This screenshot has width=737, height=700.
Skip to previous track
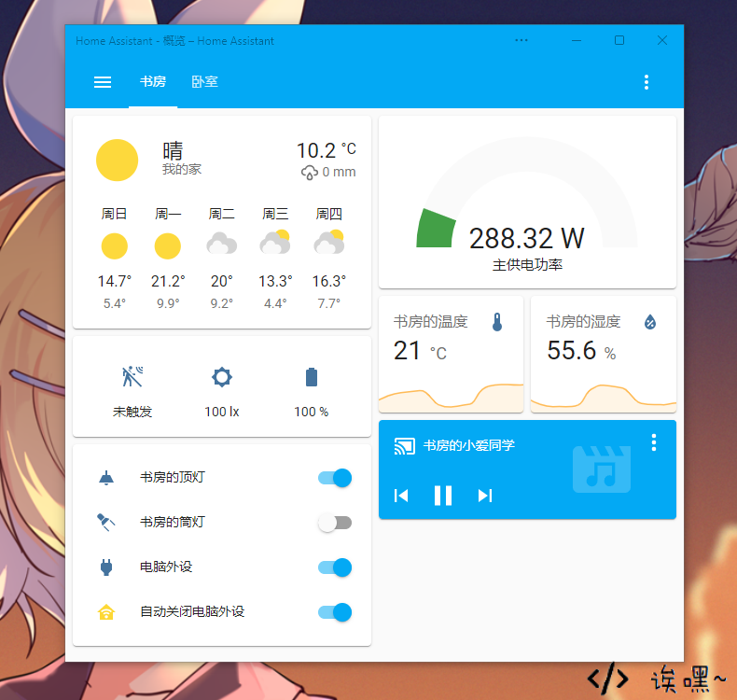[401, 496]
